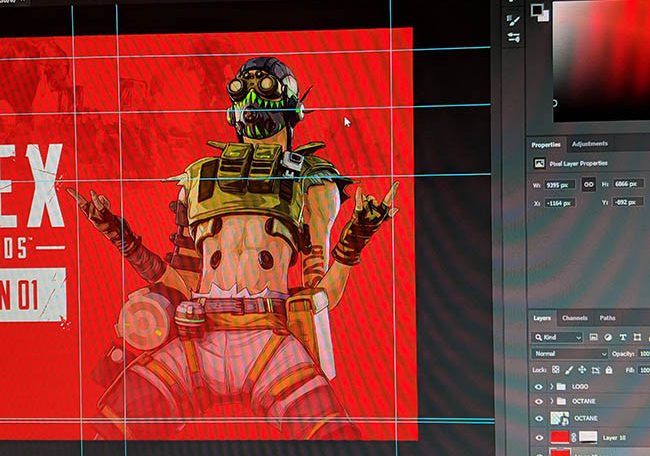Filter layers by type (T) icon
This screenshot has width=650, height=456.
point(620,337)
